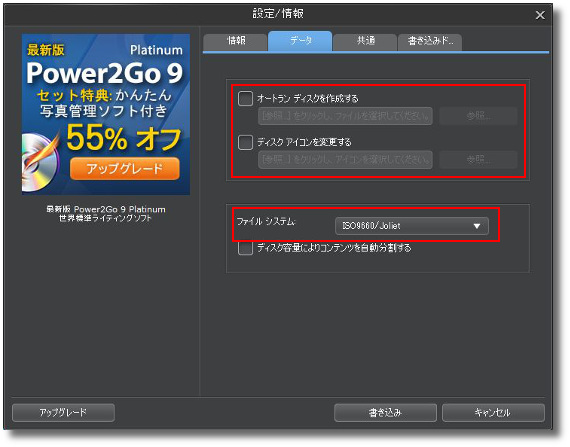Click 参照 button for the disc icon

pyautogui.click(x=478, y=160)
